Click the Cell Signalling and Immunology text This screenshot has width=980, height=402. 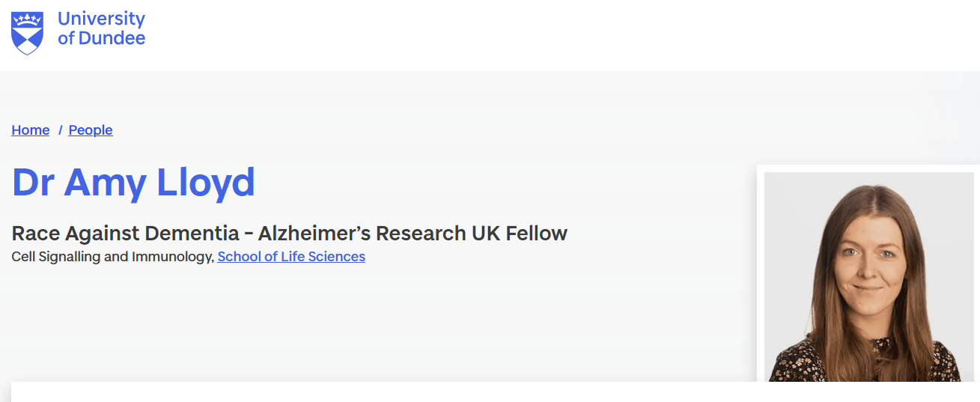click(x=112, y=257)
